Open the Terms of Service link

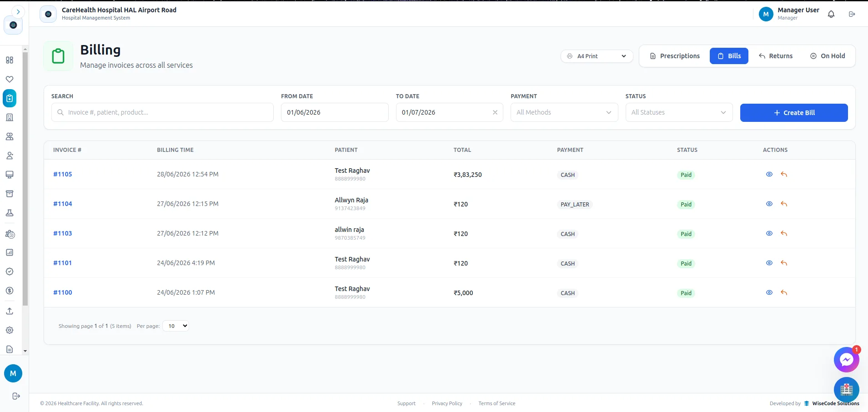point(497,403)
